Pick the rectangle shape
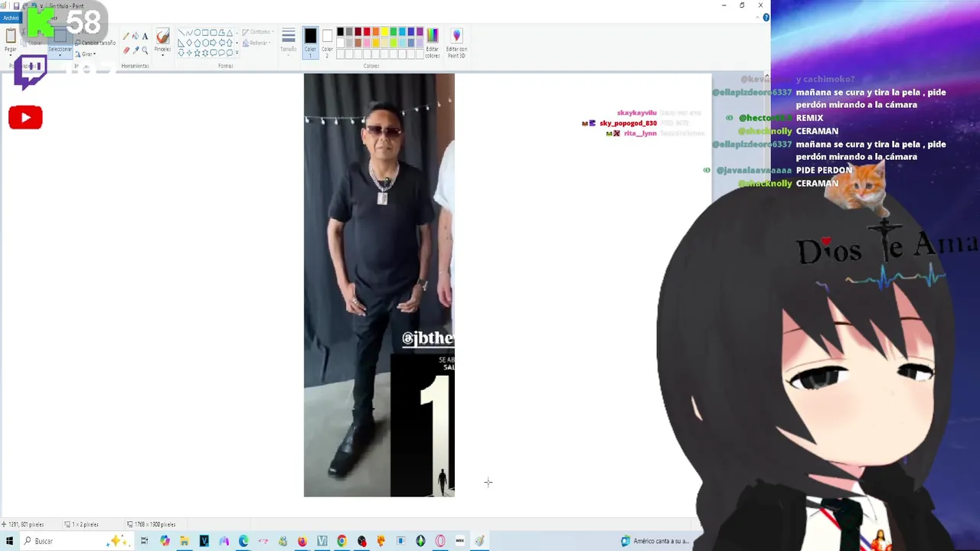The image size is (980, 551). click(x=205, y=33)
